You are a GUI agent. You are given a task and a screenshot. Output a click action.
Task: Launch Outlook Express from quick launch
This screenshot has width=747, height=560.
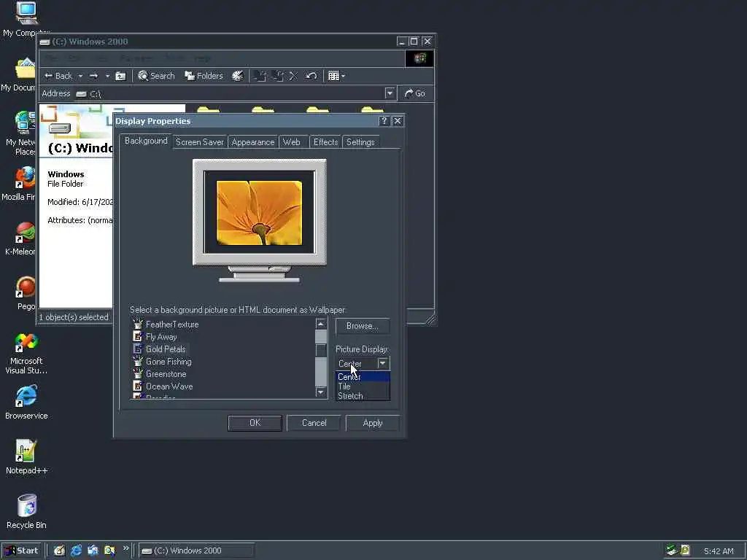click(x=93, y=551)
